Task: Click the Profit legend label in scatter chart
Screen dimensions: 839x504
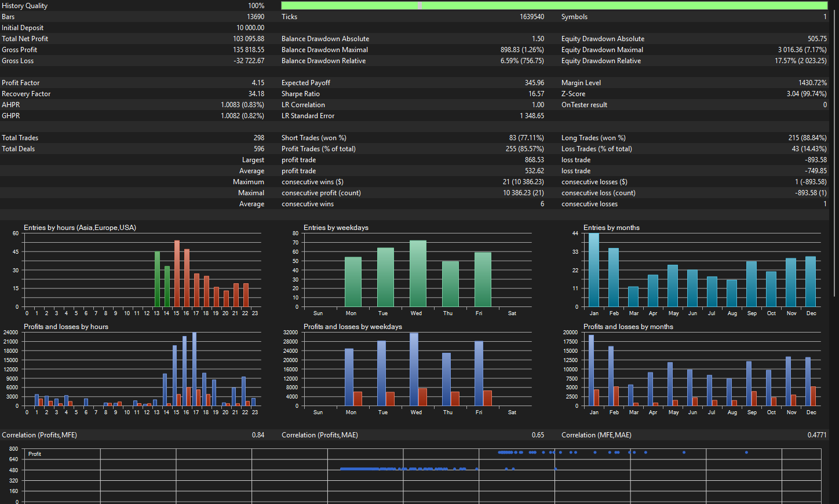Action: point(35,454)
